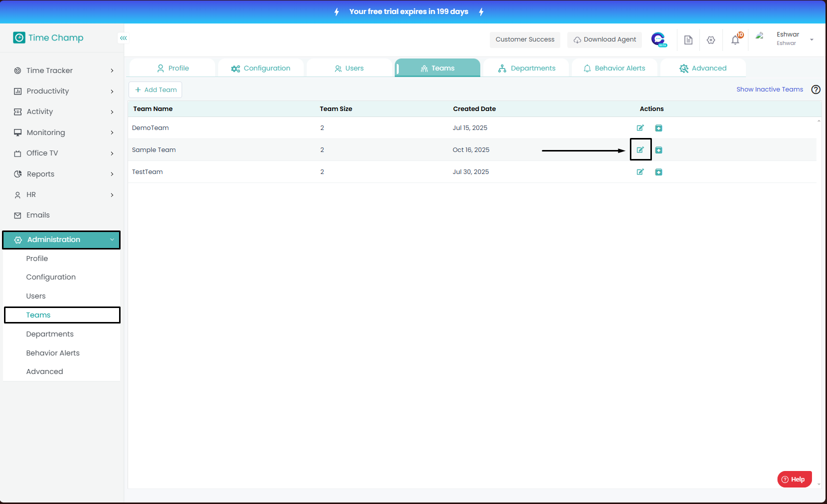Viewport: 827px width, 504px height.
Task: Click the Download Agent button
Action: point(604,39)
